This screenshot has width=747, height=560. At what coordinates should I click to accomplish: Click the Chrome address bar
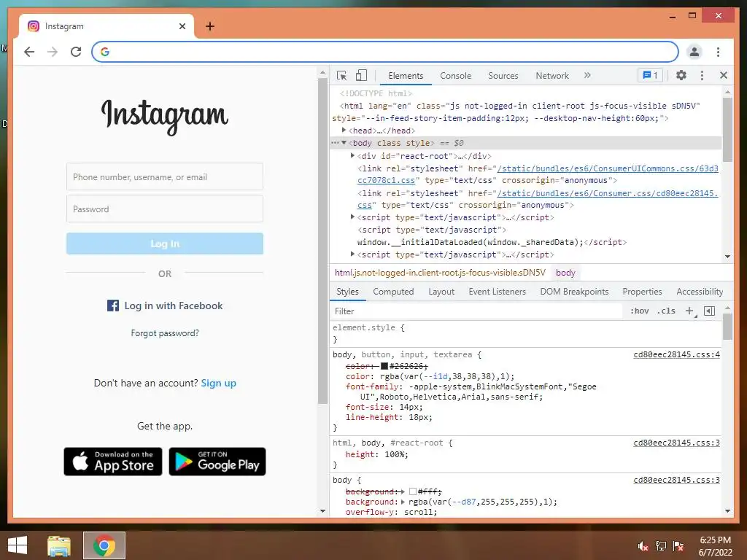coord(385,52)
